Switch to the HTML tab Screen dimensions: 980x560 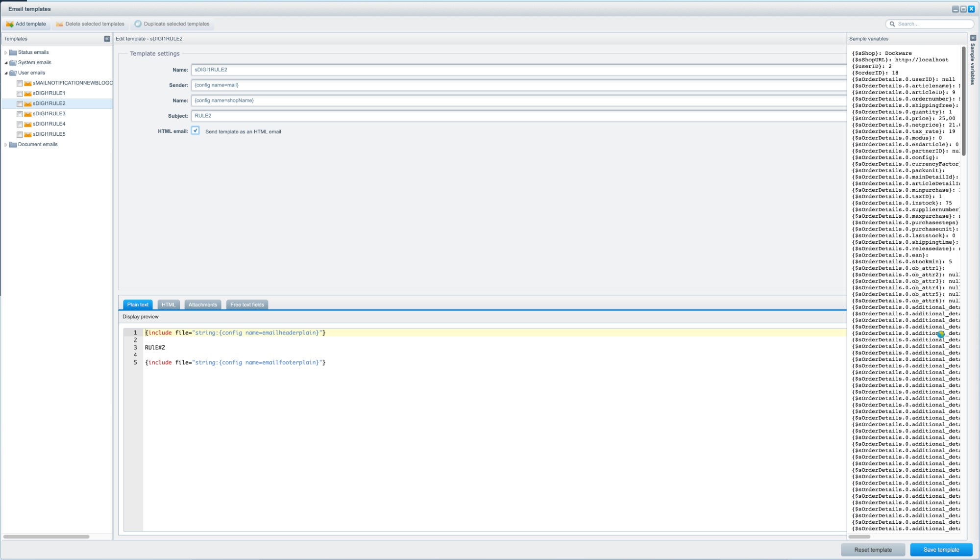coord(169,305)
